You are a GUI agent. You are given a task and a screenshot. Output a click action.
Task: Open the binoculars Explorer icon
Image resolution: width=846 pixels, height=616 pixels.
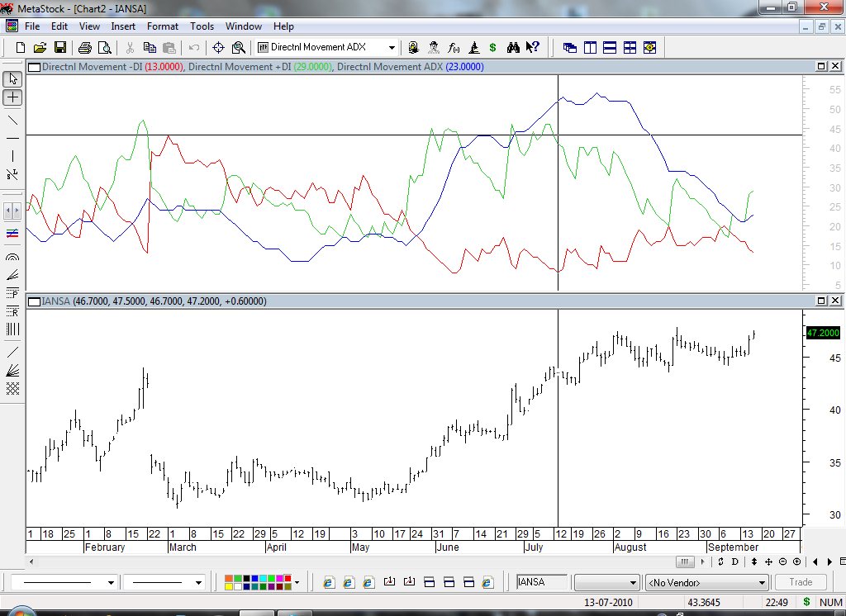point(513,47)
